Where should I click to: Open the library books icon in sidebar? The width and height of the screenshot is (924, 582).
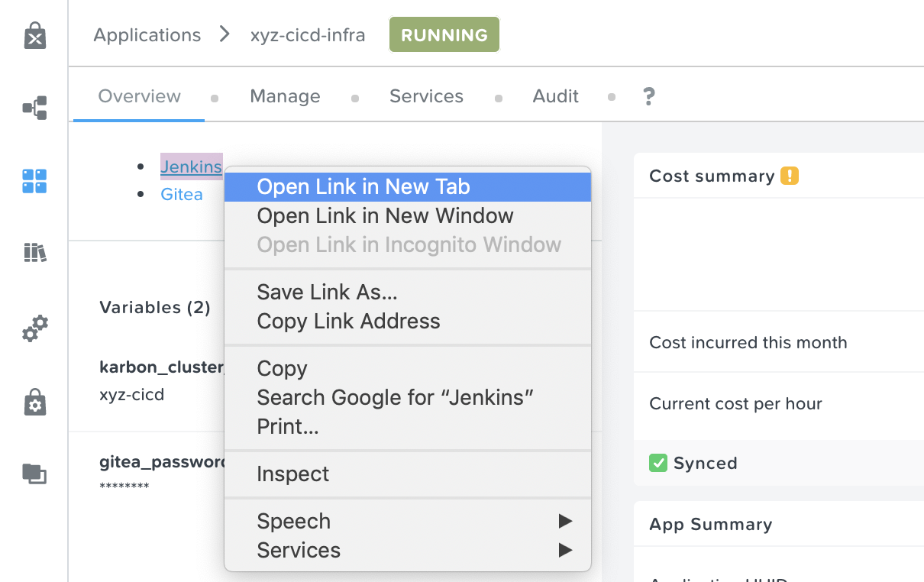[34, 253]
